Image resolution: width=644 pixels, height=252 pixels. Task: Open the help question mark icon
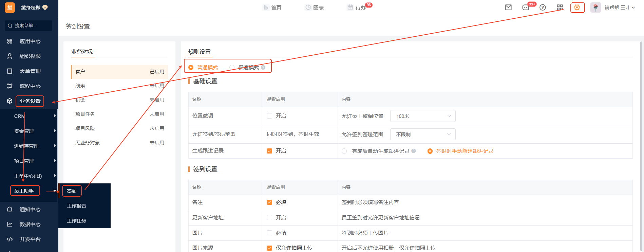click(x=543, y=7)
